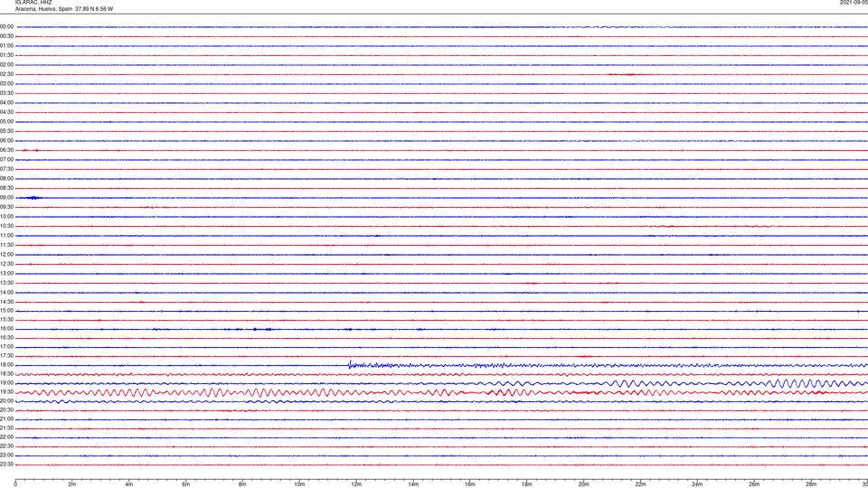Image resolution: width=868 pixels, height=488 pixels.
Task: Click the 12:00 row label
Action: coord(6,255)
